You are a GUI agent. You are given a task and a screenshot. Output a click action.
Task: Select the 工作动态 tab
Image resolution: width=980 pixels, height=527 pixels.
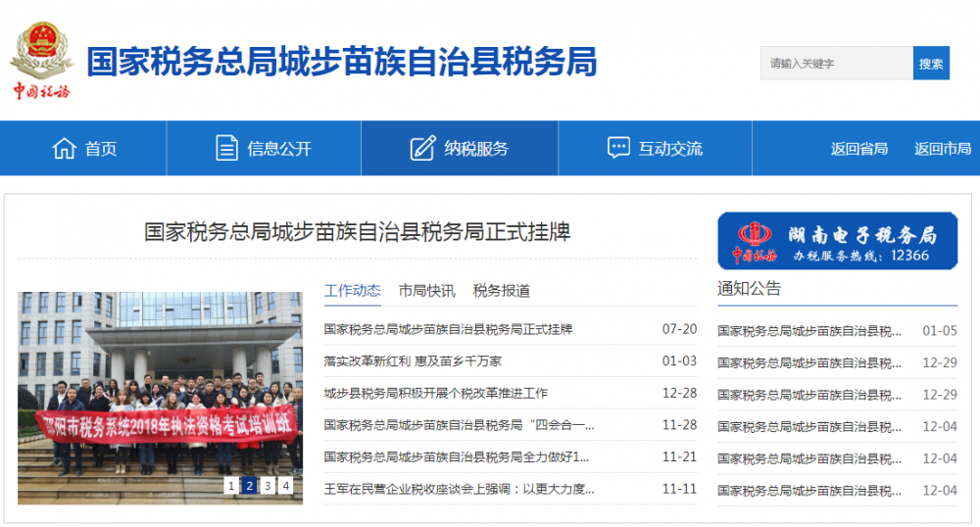(x=353, y=291)
